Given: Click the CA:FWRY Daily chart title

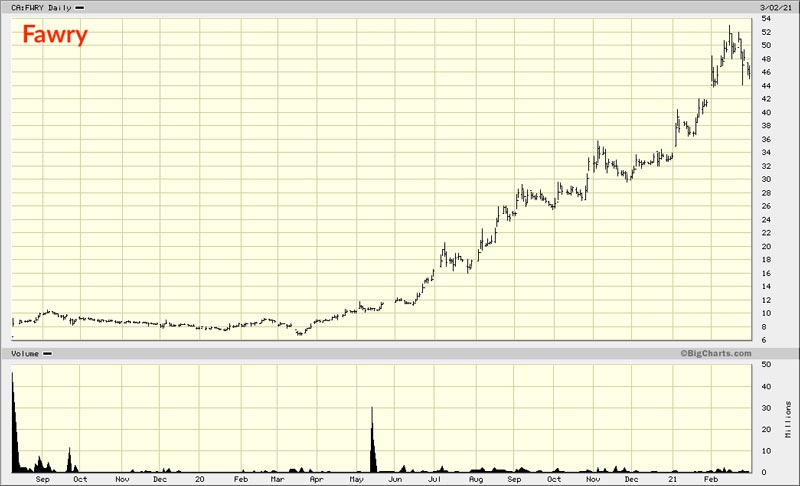Looking at the screenshot, I should point(41,8).
